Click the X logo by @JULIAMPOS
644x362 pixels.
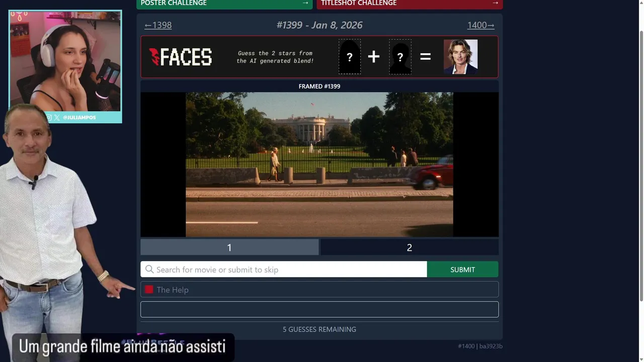(x=57, y=118)
